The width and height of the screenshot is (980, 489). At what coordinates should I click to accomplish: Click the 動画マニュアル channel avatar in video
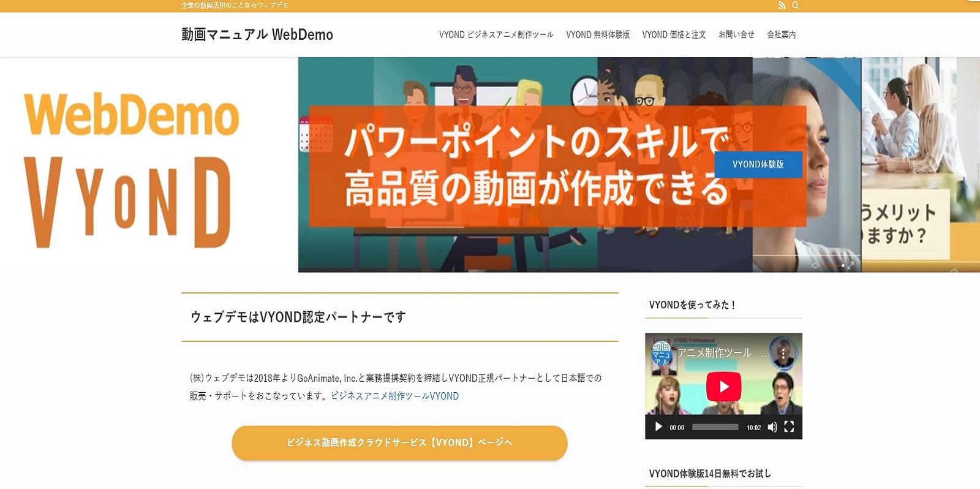pyautogui.click(x=661, y=354)
